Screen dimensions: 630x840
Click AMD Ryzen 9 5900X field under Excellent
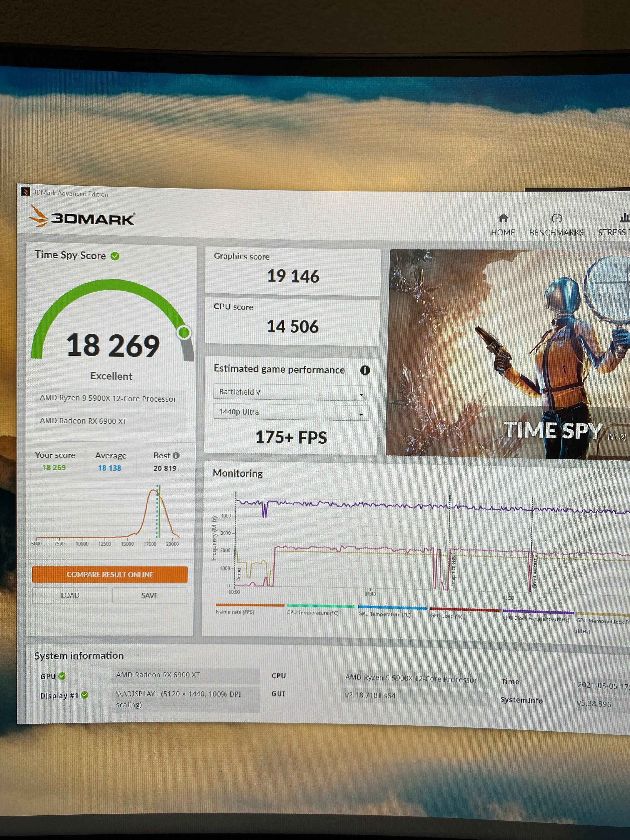tap(110, 398)
